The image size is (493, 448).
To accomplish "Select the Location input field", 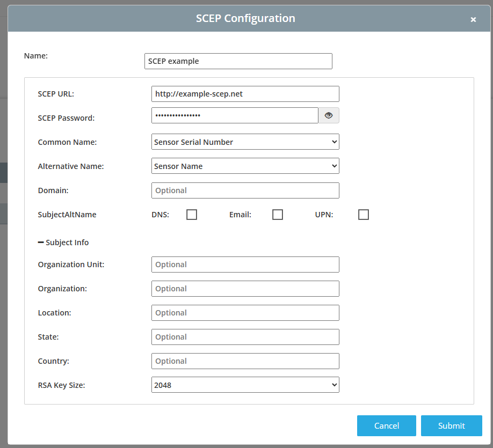I will [245, 313].
